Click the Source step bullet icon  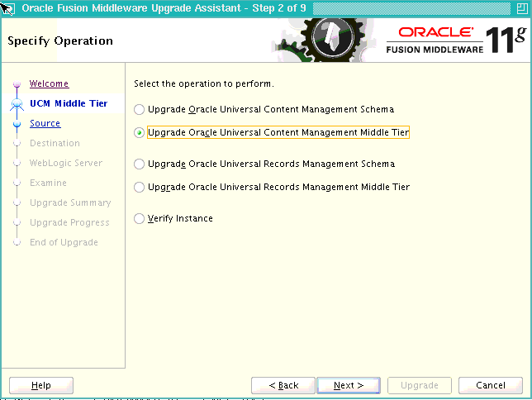click(x=17, y=124)
